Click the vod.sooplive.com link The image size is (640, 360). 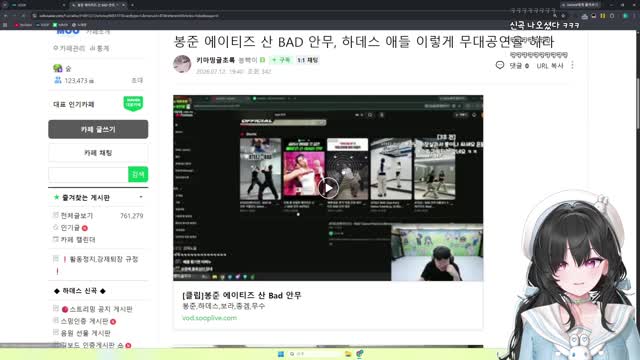pos(209,318)
